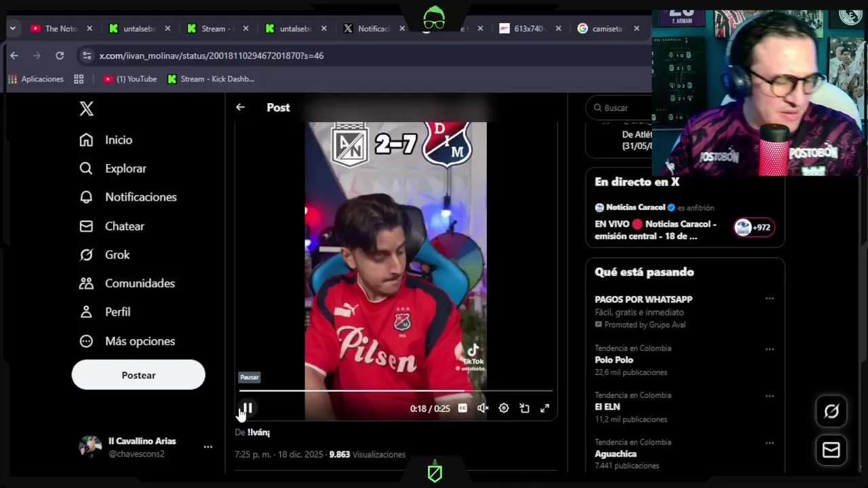Open PAGOS POR WHATSAPP promoted trend

click(644, 299)
